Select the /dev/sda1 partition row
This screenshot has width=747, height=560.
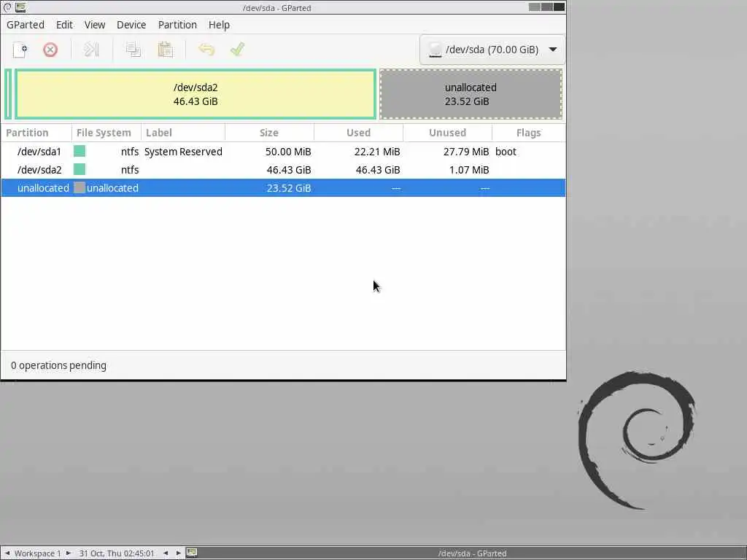(284, 152)
